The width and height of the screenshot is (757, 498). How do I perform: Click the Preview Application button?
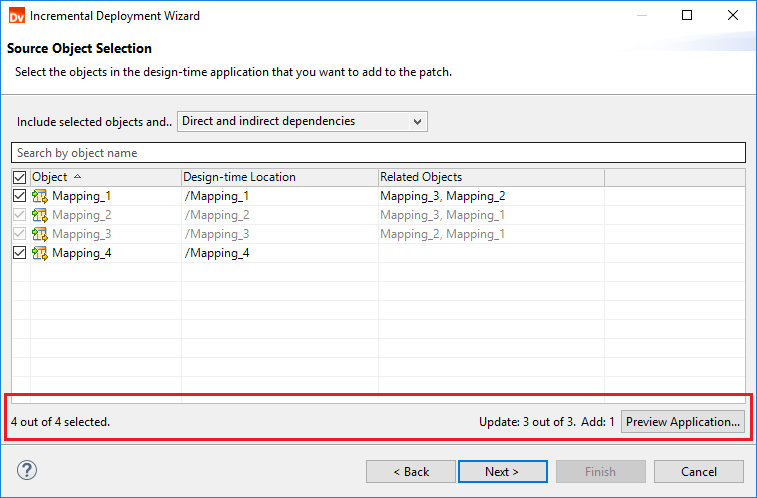[x=683, y=422]
